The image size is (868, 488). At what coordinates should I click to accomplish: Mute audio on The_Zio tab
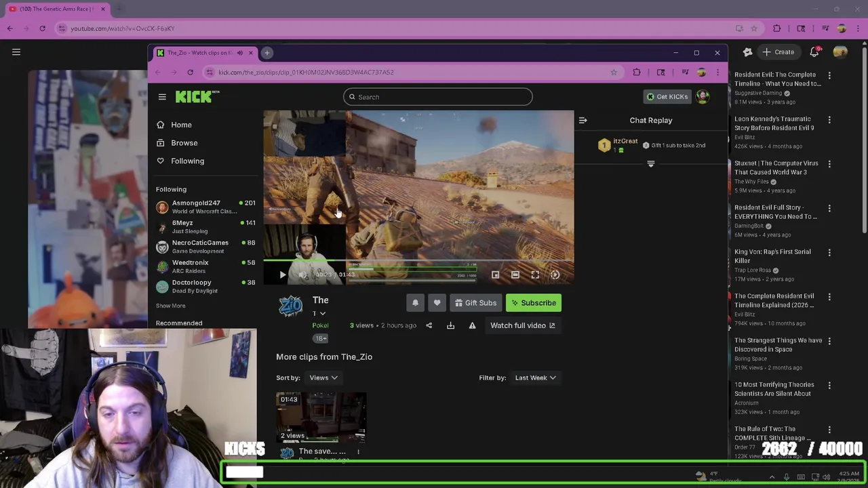pos(239,53)
